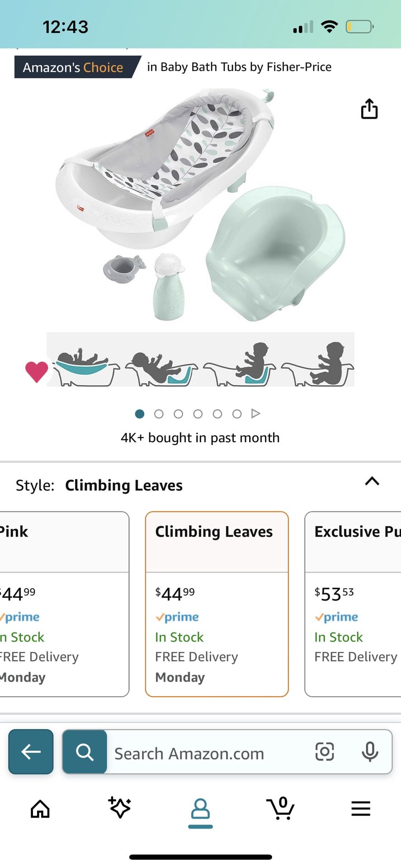Select the fourth image carousel dot

[198, 414]
